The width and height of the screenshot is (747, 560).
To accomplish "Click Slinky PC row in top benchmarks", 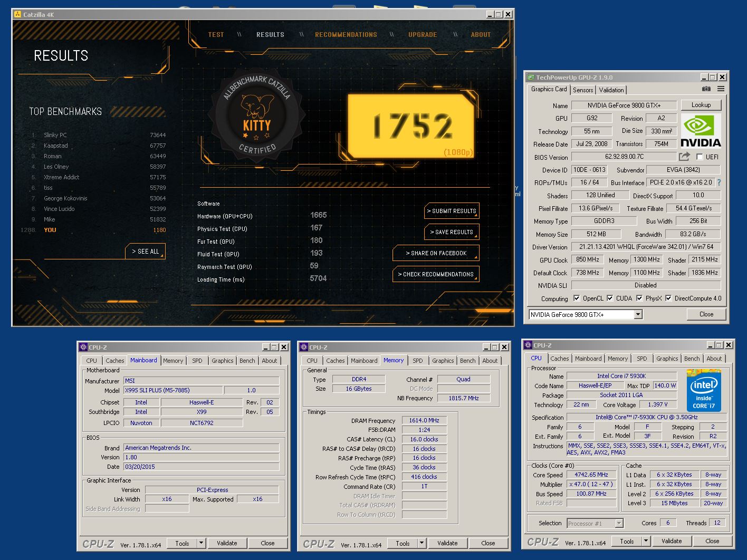I will (x=99, y=135).
